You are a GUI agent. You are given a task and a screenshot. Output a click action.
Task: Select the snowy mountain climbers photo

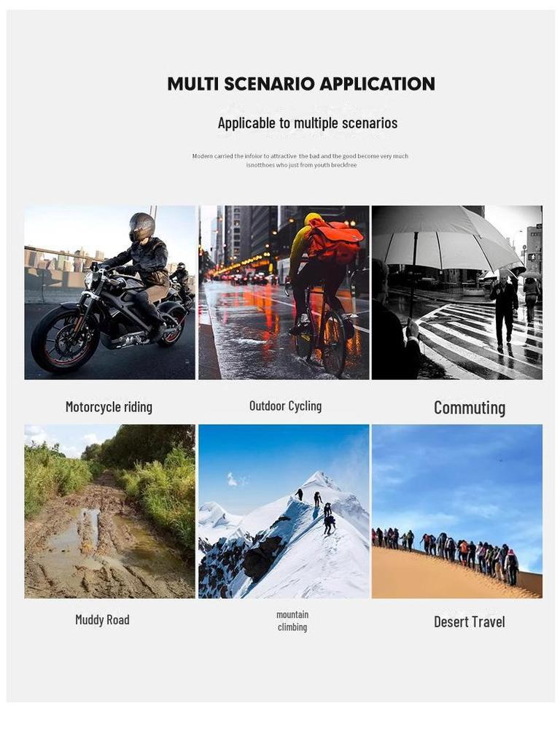click(284, 511)
